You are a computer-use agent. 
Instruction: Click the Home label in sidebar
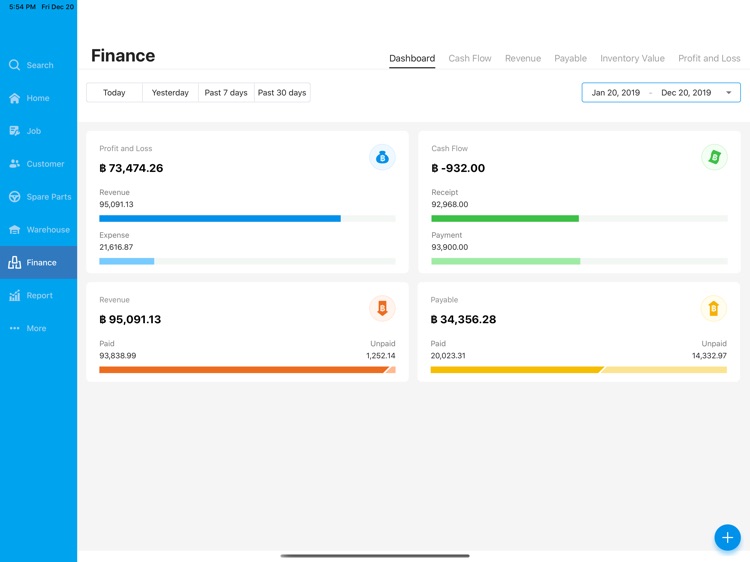(x=38, y=98)
